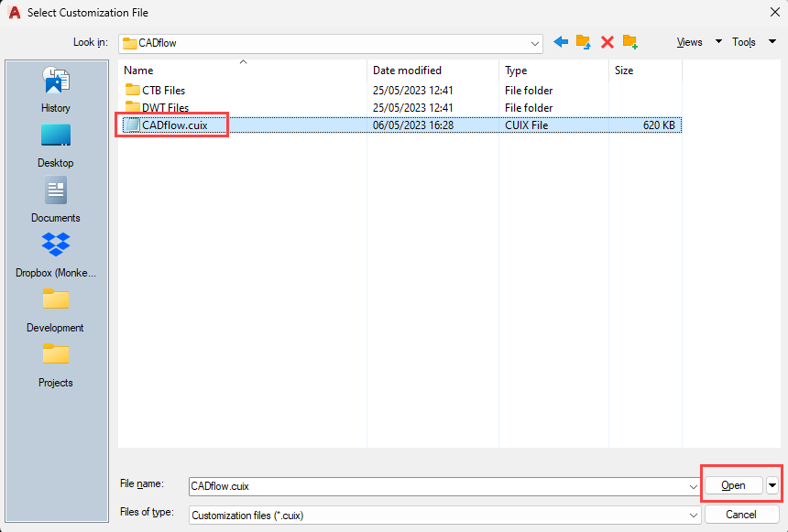Click the 620 KB size cell
Image resolution: width=788 pixels, height=532 pixels.
pos(659,125)
